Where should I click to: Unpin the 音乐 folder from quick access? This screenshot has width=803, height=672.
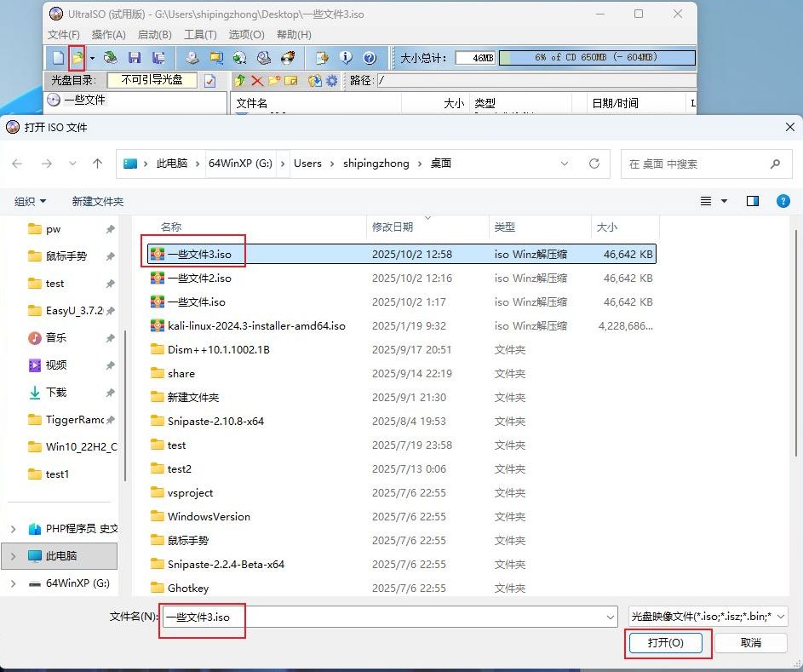[110, 338]
